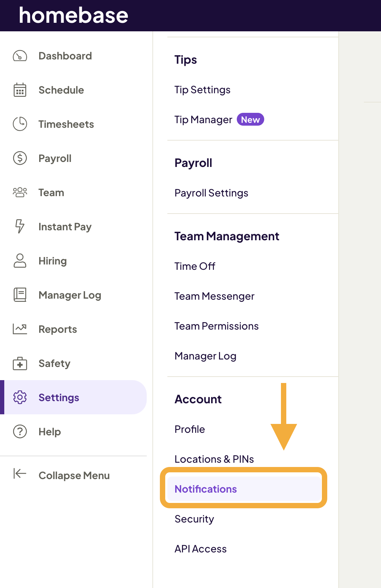Image resolution: width=381 pixels, height=588 pixels.
Task: Select the Payroll dollar sign icon
Action: tap(20, 158)
